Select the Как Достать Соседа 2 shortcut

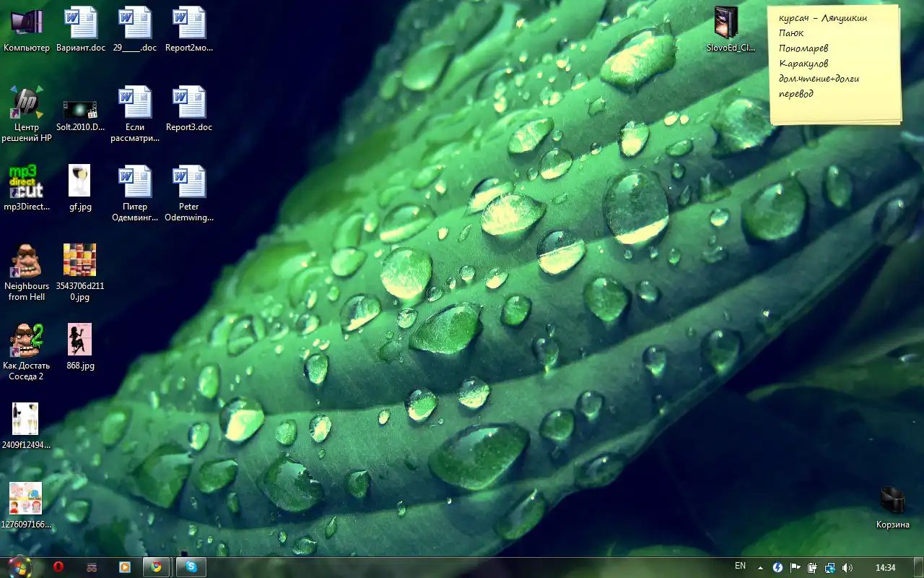click(27, 348)
